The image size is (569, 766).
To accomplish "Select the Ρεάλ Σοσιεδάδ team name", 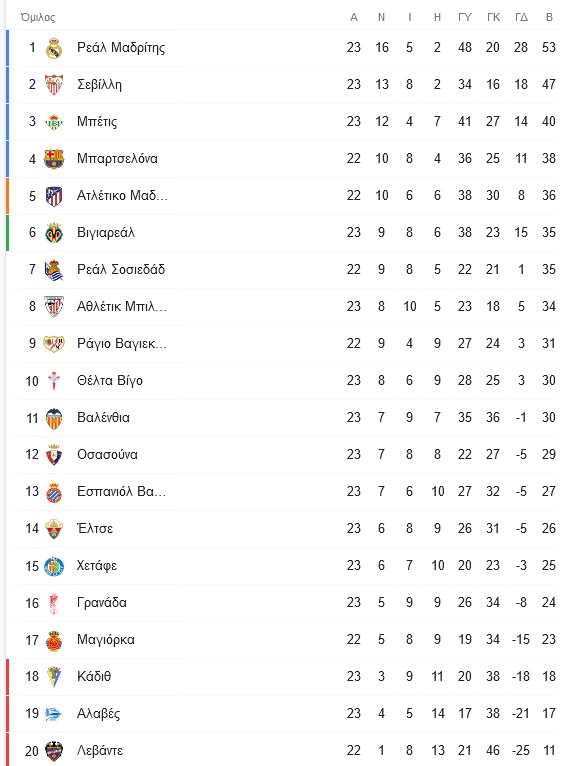I will [121, 269].
